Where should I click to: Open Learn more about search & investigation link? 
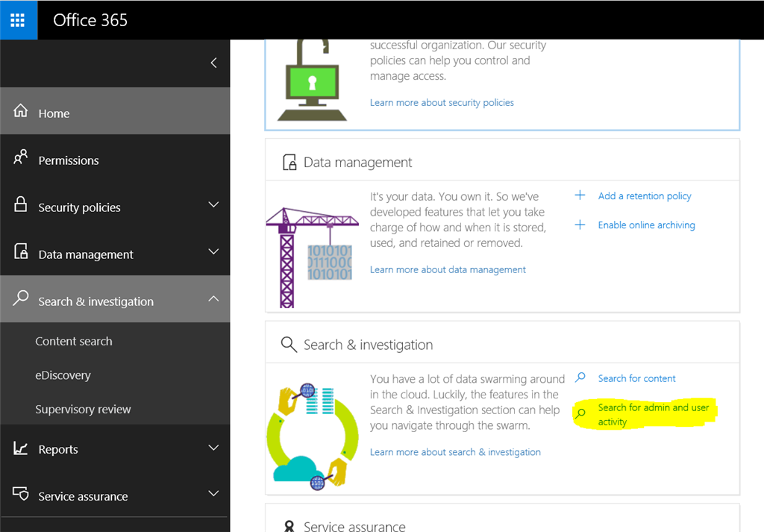point(455,452)
